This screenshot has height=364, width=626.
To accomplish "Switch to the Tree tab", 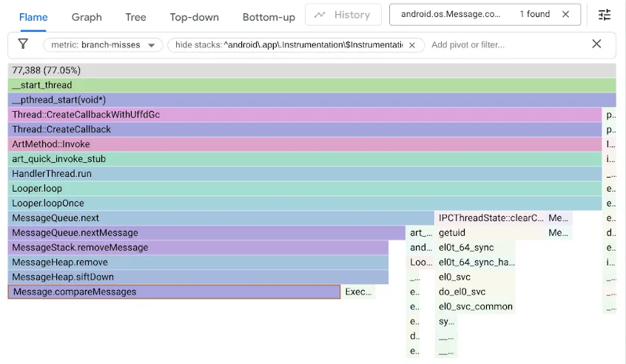I will tap(135, 17).
